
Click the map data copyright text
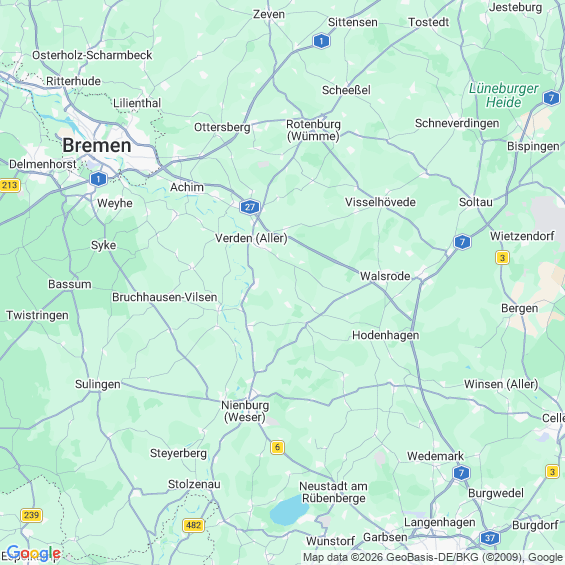click(433, 557)
